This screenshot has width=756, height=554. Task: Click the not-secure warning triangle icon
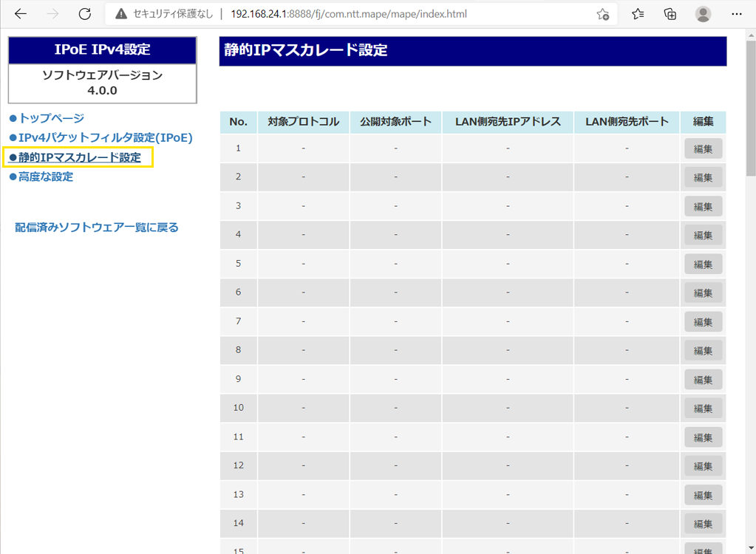(121, 14)
